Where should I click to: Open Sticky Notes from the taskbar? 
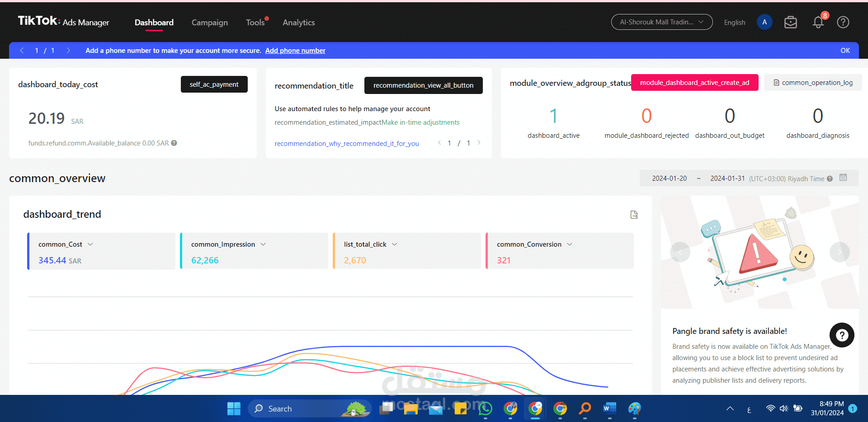click(460, 408)
